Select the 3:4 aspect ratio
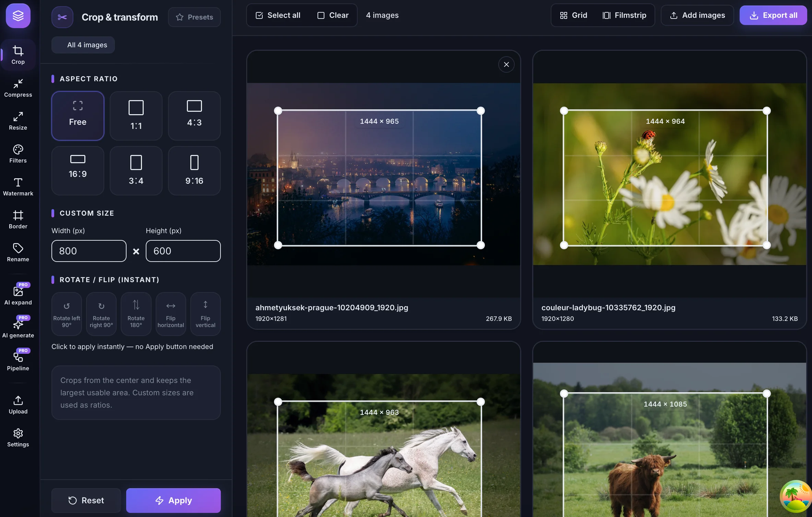The image size is (812, 517). (x=136, y=171)
